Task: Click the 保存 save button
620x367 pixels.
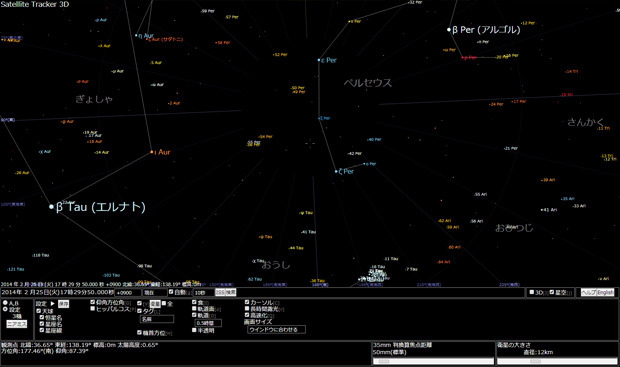Action: point(64,304)
